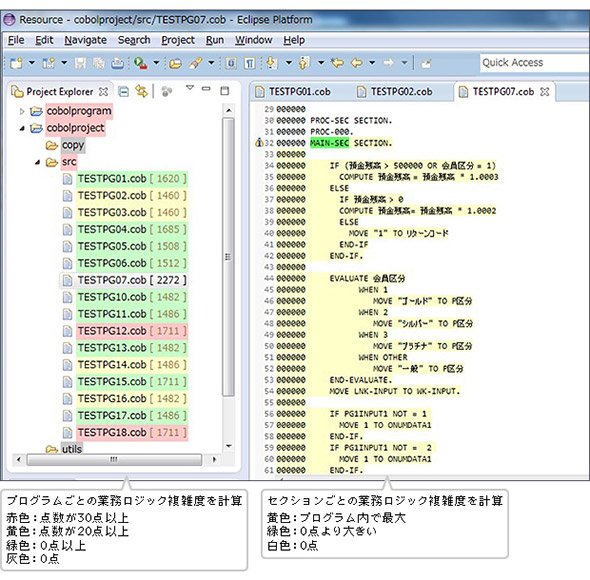Toggle Link with Editor in Project Explorer
590x580 pixels.
pos(141,91)
